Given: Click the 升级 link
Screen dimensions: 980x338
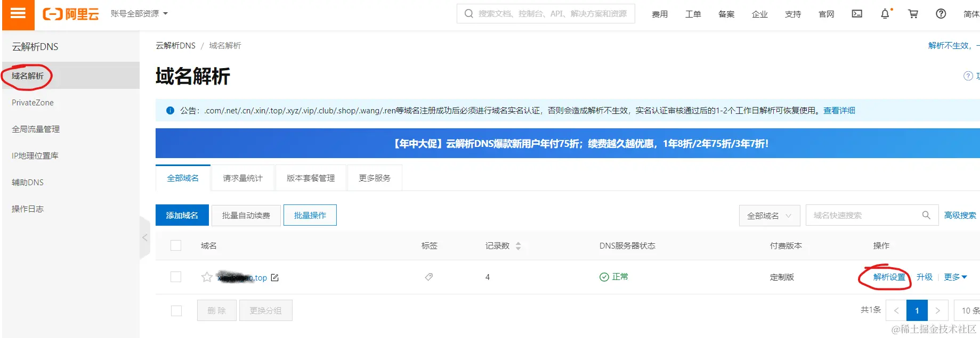Looking at the screenshot, I should (925, 277).
